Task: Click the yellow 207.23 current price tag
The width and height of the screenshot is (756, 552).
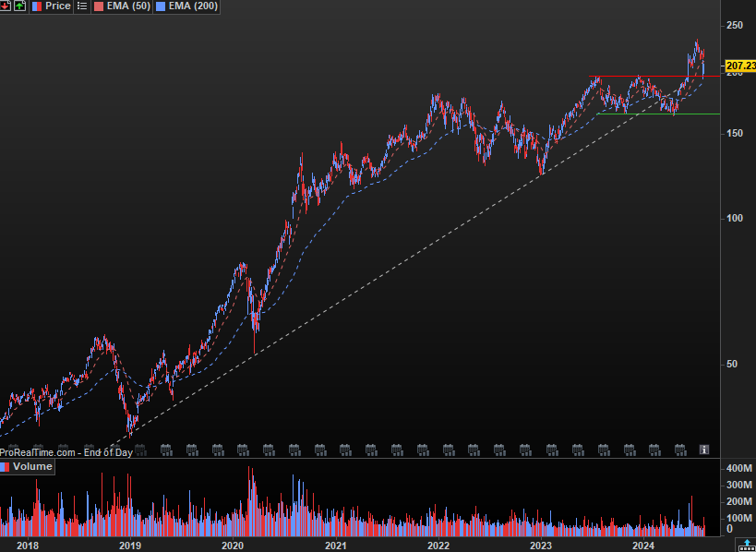Action: click(x=740, y=66)
